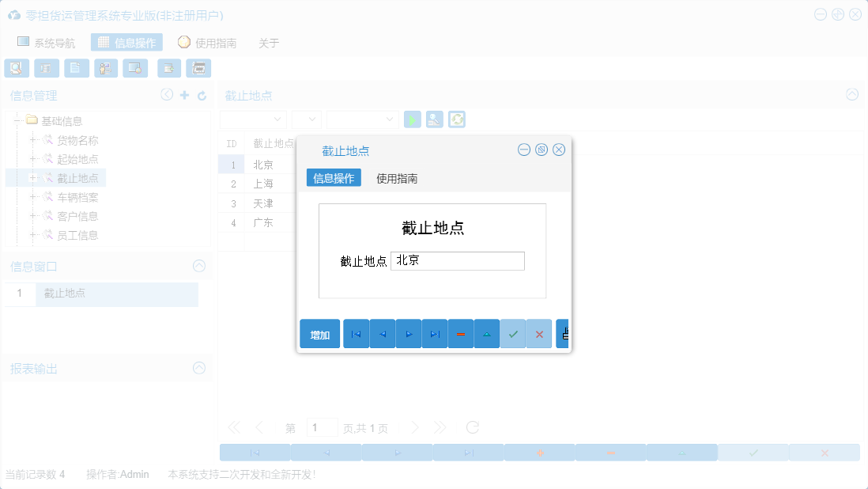Open the report view toolbar icon
The width and height of the screenshot is (868, 489).
[46, 68]
